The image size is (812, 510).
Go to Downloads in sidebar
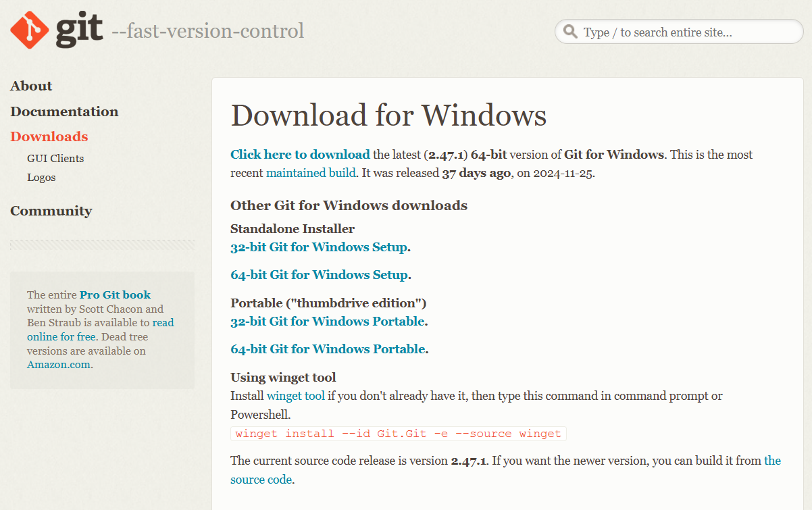[x=49, y=136]
